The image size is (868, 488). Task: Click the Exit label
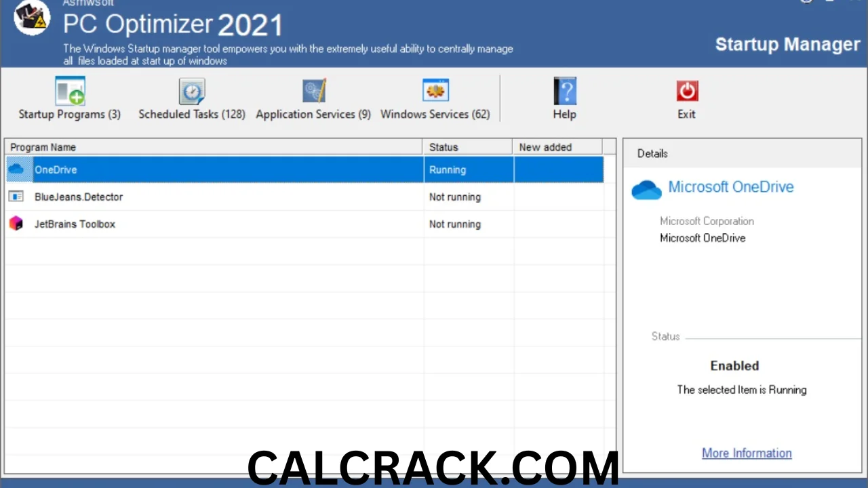tap(686, 114)
